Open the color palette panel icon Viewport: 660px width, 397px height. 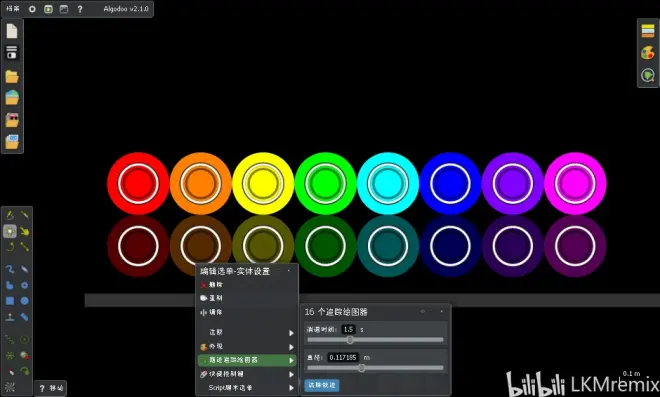click(648, 53)
